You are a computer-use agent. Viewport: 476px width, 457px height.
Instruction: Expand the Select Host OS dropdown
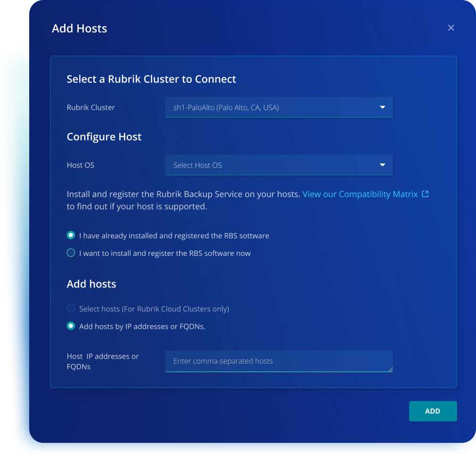click(279, 165)
